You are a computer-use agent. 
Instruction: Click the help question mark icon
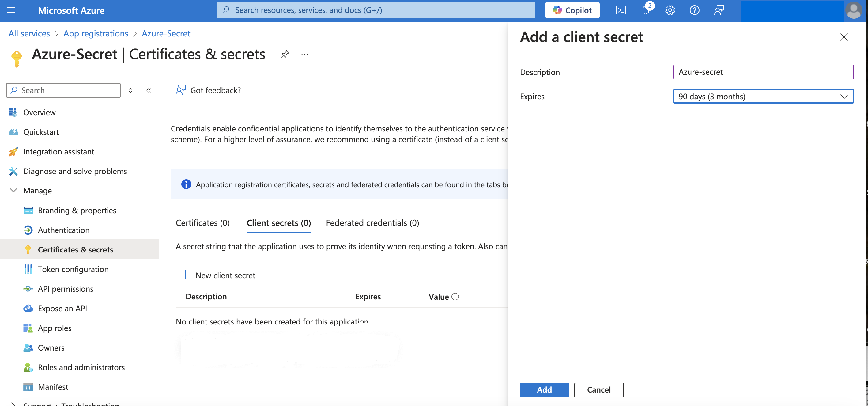(x=694, y=10)
